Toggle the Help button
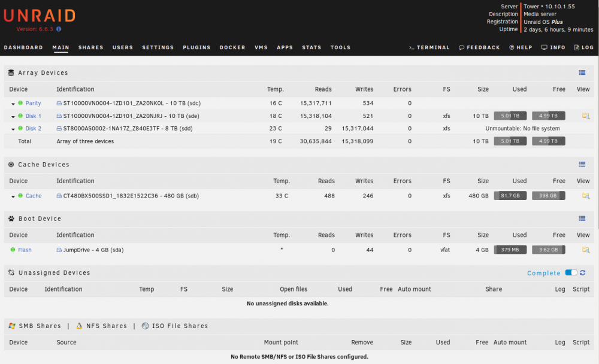The height and width of the screenshot is (364, 599). point(521,47)
